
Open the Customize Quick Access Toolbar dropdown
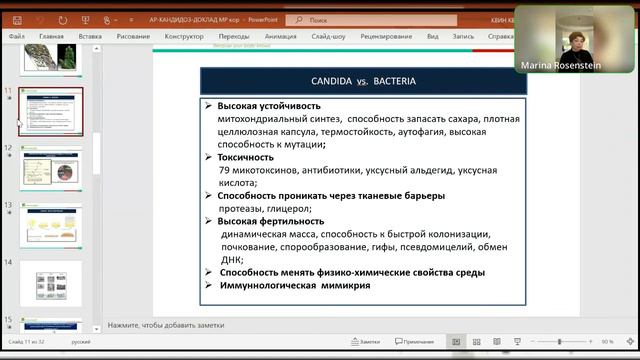tap(131, 20)
